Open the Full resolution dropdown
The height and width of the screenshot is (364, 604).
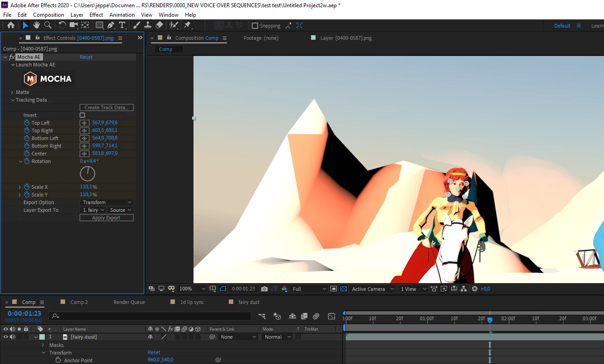pyautogui.click(x=309, y=289)
